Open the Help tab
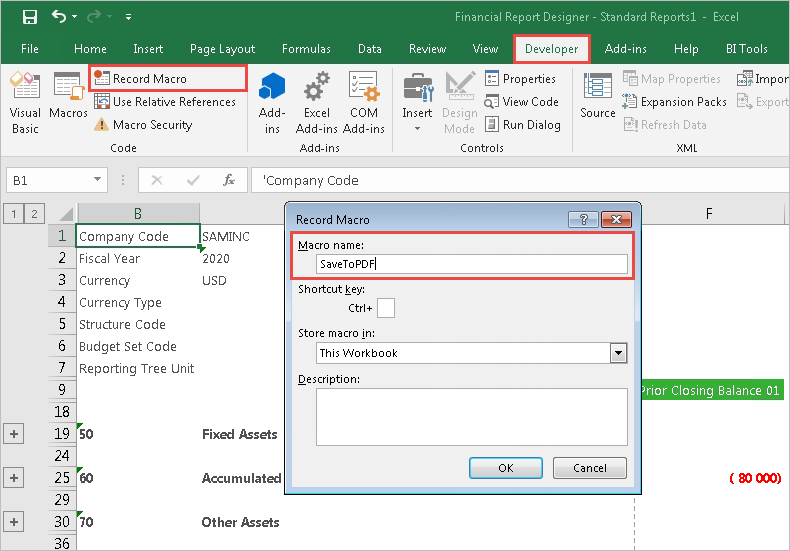The height and width of the screenshot is (551, 790). 686,49
